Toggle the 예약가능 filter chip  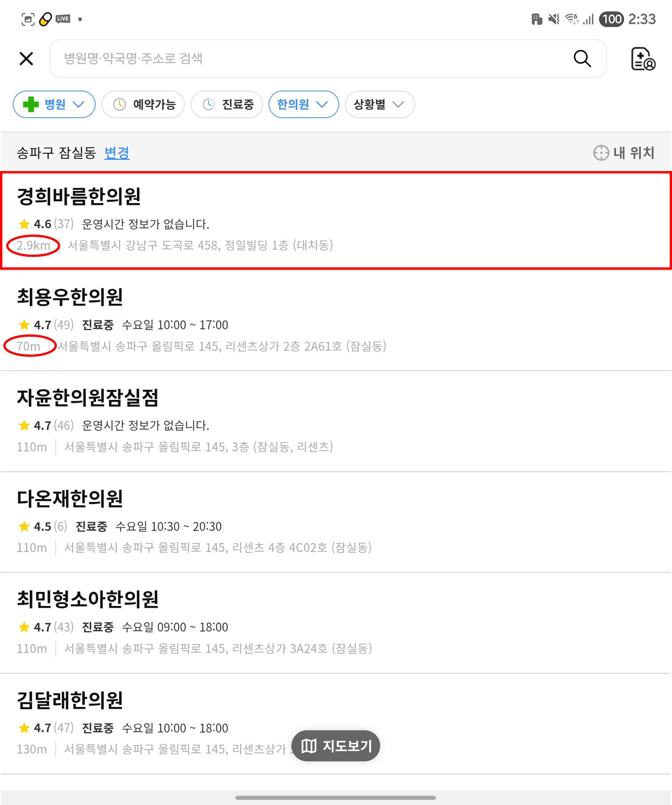coord(143,104)
